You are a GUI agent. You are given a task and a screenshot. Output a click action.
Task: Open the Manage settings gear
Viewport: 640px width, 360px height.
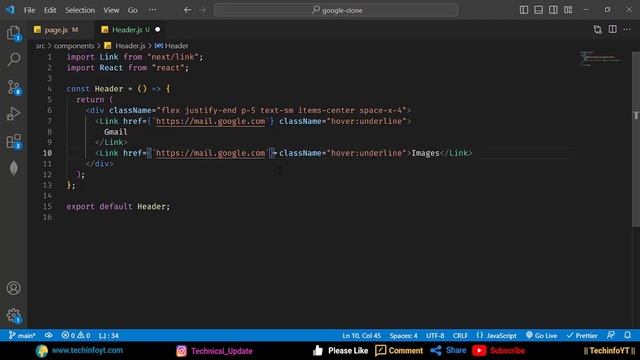(x=13, y=315)
